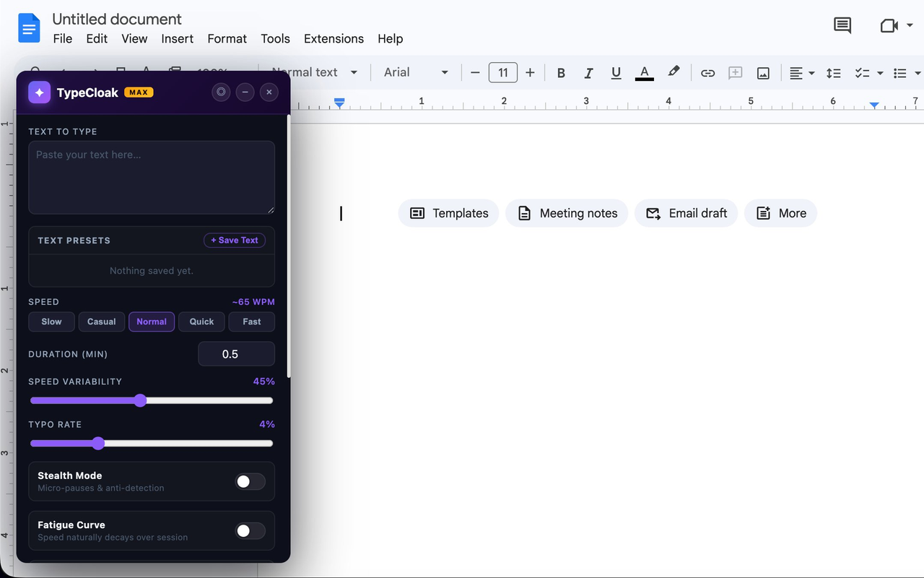924x578 pixels.
Task: Select the Quick speed option
Action: click(x=201, y=322)
